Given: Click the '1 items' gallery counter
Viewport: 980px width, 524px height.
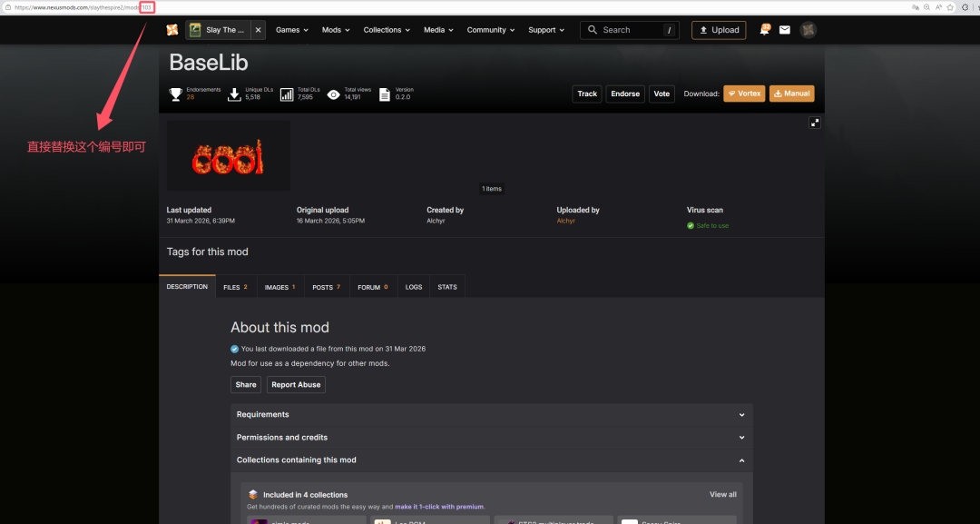Looking at the screenshot, I should 492,189.
